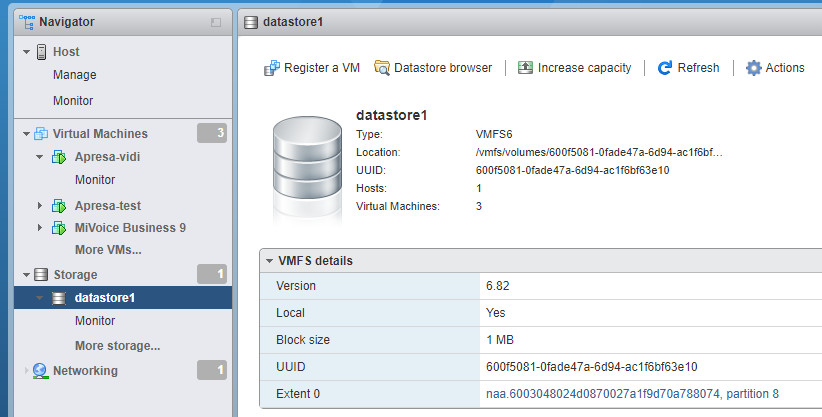Select Manage under Host
The width and height of the screenshot is (822, 417).
click(x=74, y=75)
